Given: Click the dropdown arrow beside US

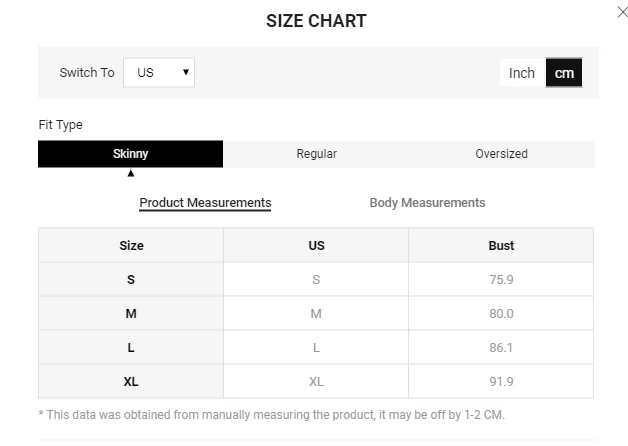Looking at the screenshot, I should (x=186, y=73).
